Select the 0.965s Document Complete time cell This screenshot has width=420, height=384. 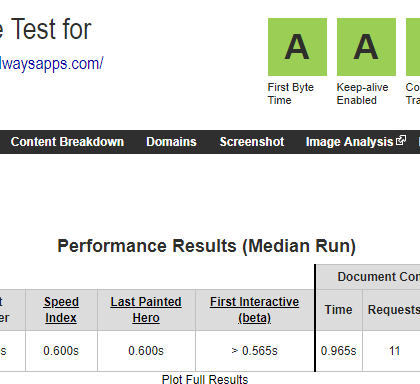(339, 351)
